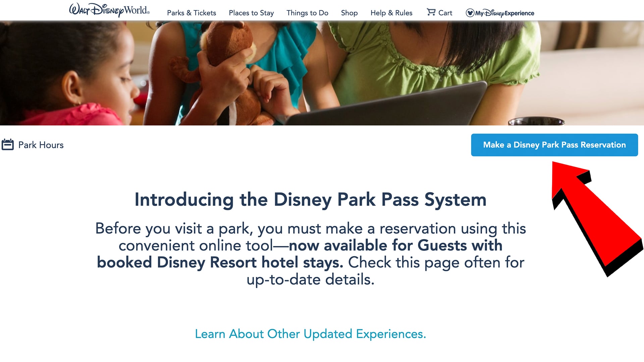The width and height of the screenshot is (644, 362).
Task: Open the Help & Rules menu
Action: pos(391,13)
